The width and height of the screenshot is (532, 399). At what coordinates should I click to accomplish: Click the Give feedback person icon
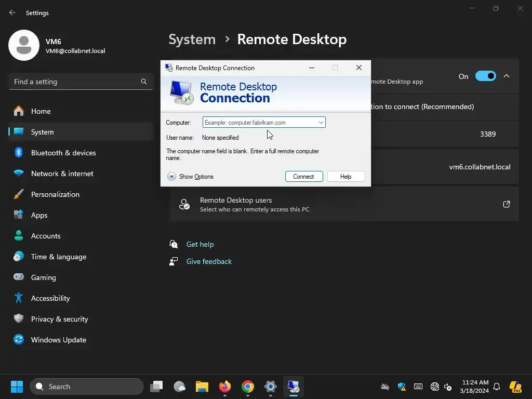[174, 261]
